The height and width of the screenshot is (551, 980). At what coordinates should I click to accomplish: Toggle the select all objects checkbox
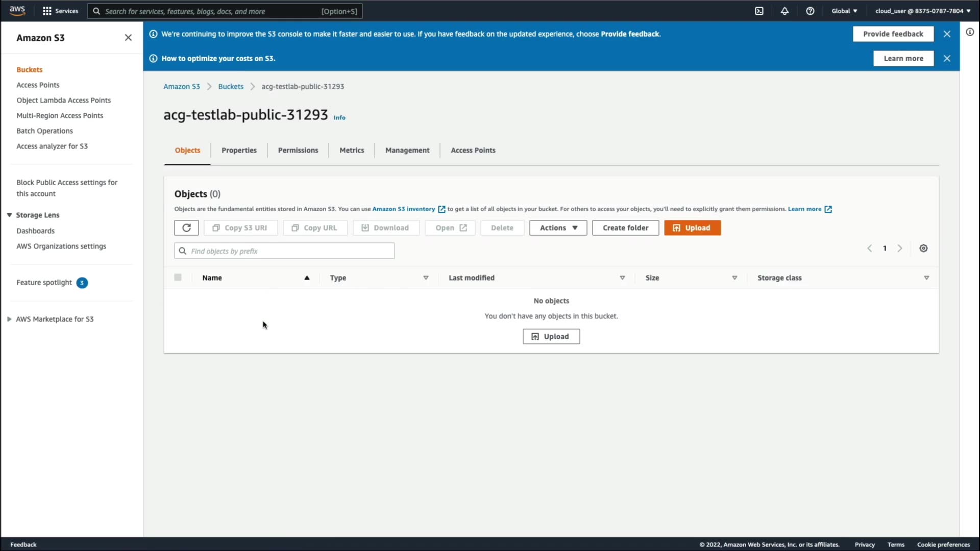coord(178,278)
